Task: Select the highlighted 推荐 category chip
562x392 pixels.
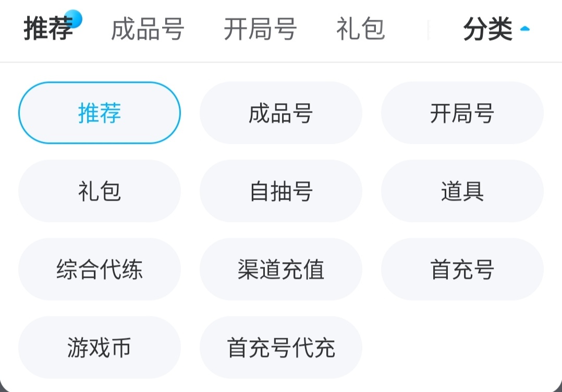Action: [100, 113]
